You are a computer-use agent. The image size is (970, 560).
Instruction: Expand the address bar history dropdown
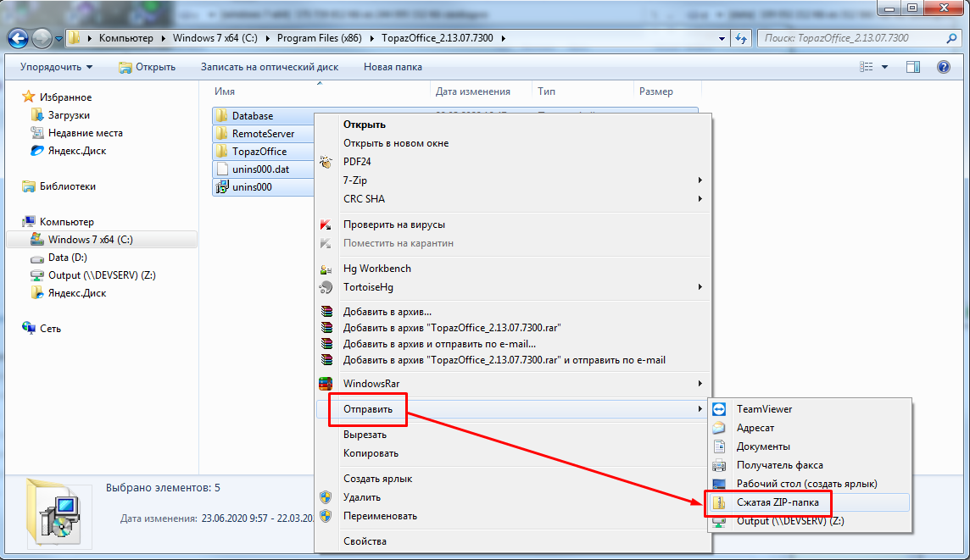click(722, 38)
